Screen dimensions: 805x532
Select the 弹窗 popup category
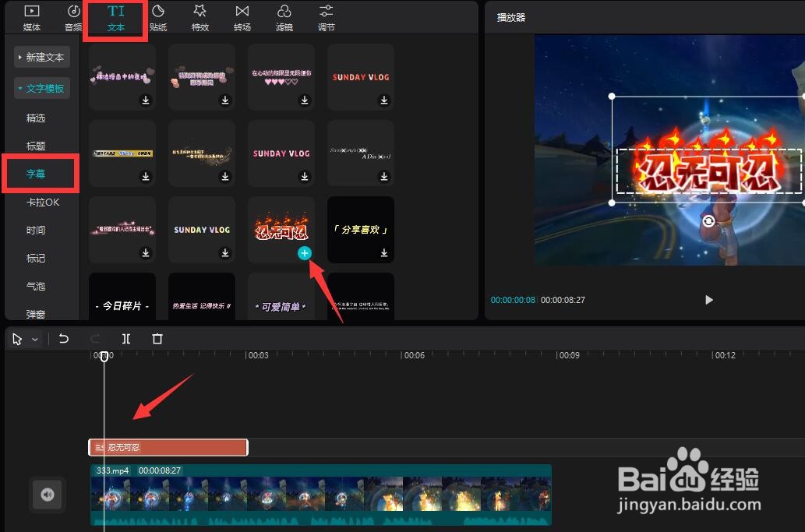click(36, 314)
